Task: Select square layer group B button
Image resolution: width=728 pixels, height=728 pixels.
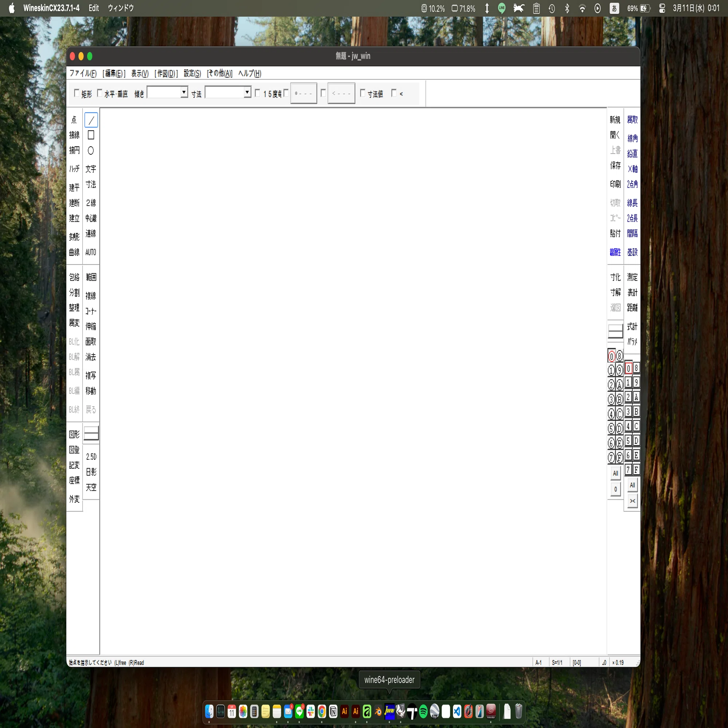Action: (636, 411)
